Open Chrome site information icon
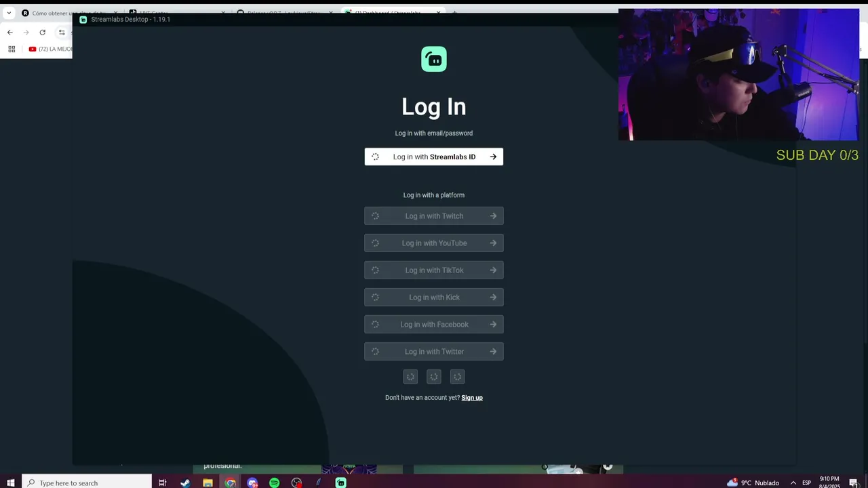868x488 pixels. (62, 33)
